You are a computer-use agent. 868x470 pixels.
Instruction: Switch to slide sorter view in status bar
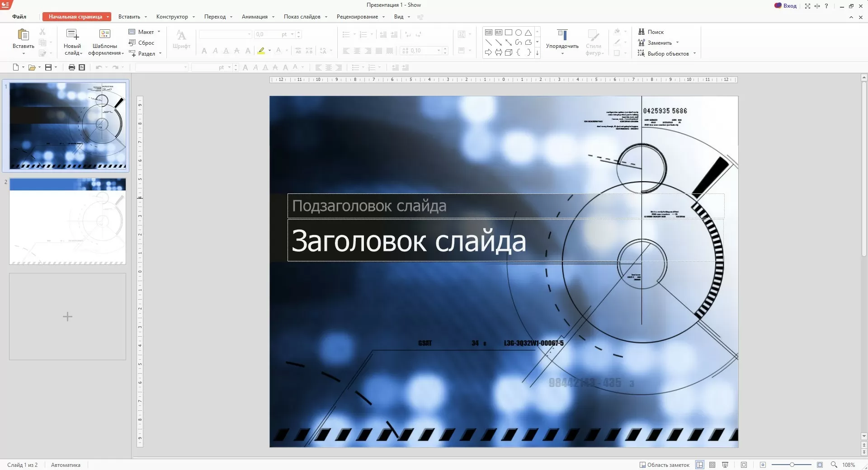click(712, 465)
